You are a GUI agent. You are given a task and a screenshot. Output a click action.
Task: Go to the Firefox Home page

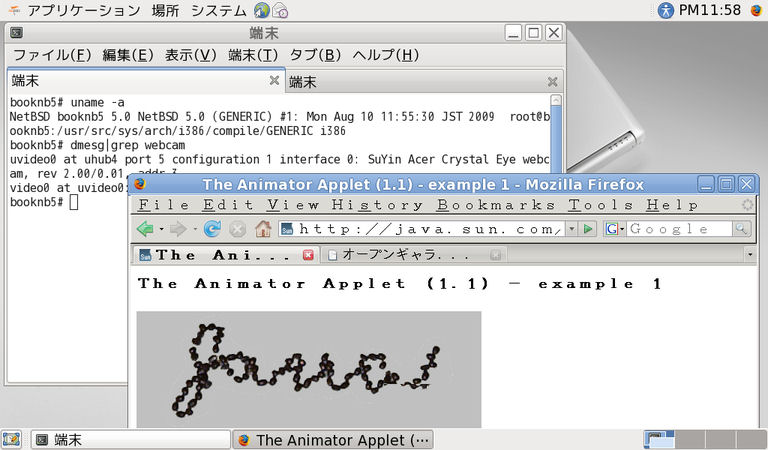point(263,229)
